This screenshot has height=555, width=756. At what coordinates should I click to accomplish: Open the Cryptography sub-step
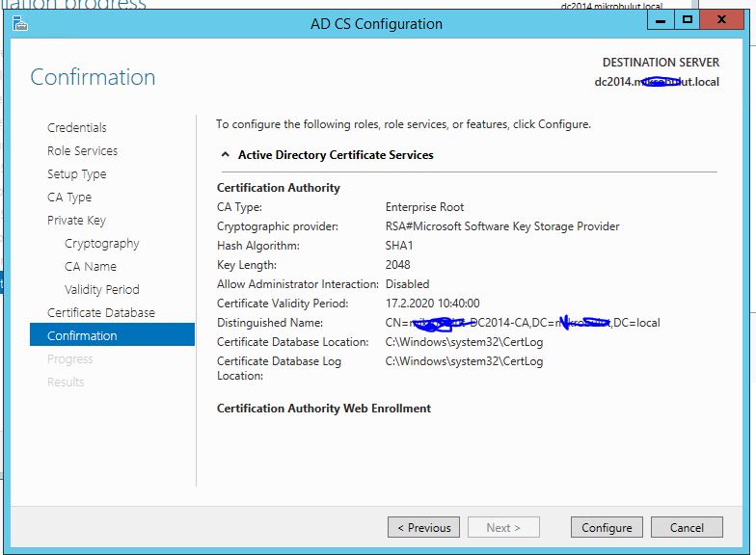102,243
